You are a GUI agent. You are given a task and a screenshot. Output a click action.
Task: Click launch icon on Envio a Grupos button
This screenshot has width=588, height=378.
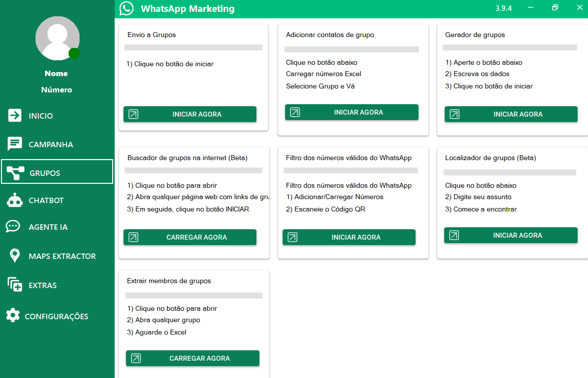point(133,114)
